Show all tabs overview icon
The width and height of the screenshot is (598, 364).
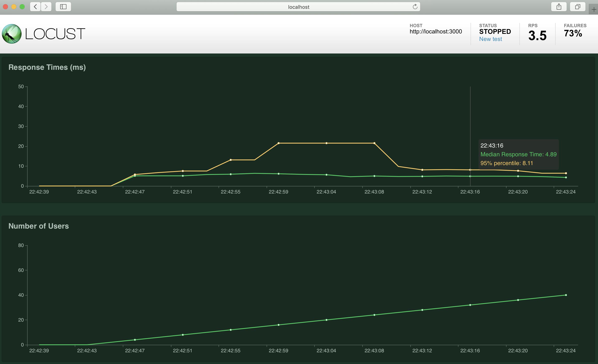pyautogui.click(x=578, y=6)
